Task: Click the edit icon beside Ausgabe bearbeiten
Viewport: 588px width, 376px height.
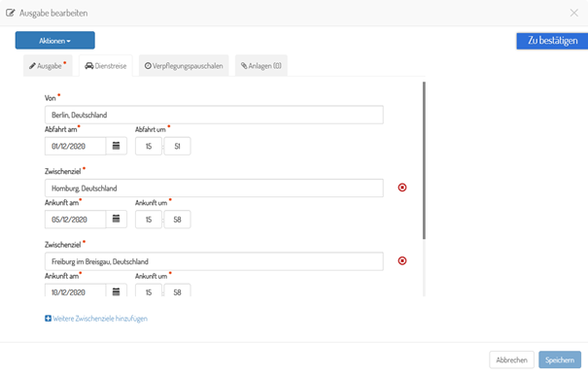Action: point(11,14)
